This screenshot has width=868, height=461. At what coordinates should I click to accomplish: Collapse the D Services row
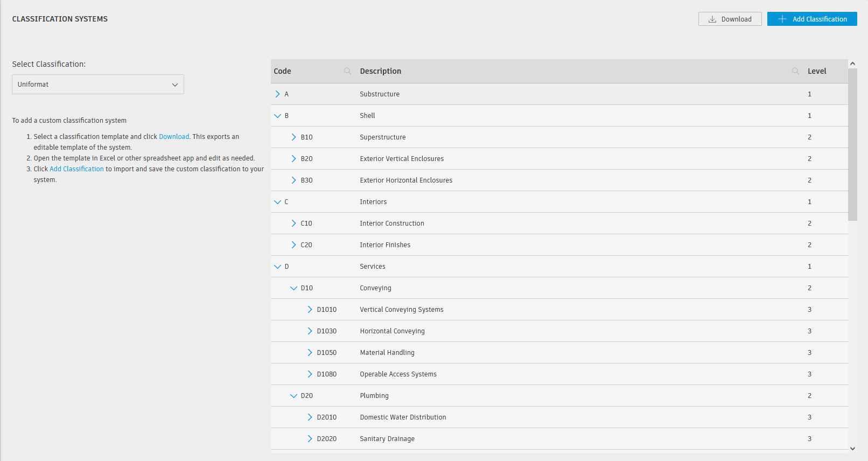[278, 267]
